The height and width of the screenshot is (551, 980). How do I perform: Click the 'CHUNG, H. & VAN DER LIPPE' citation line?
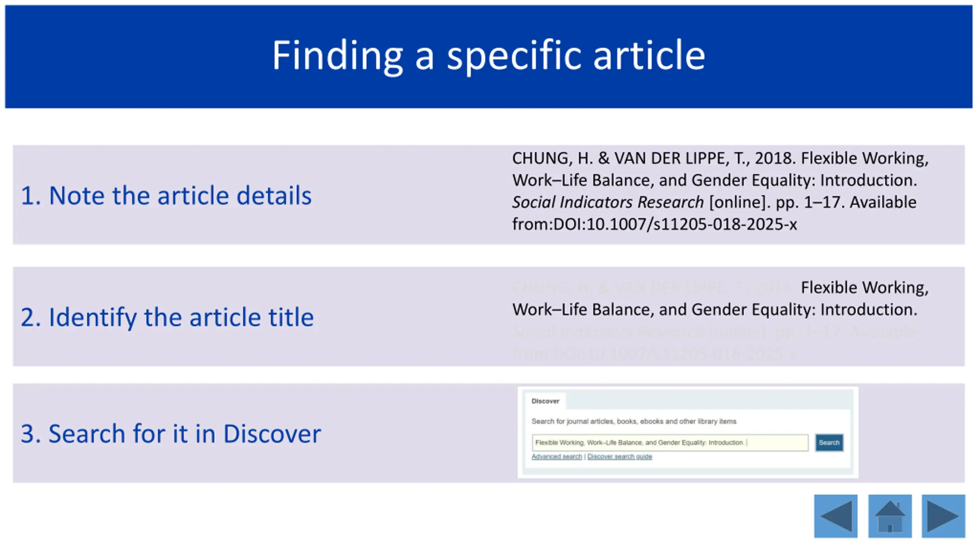tap(720, 158)
